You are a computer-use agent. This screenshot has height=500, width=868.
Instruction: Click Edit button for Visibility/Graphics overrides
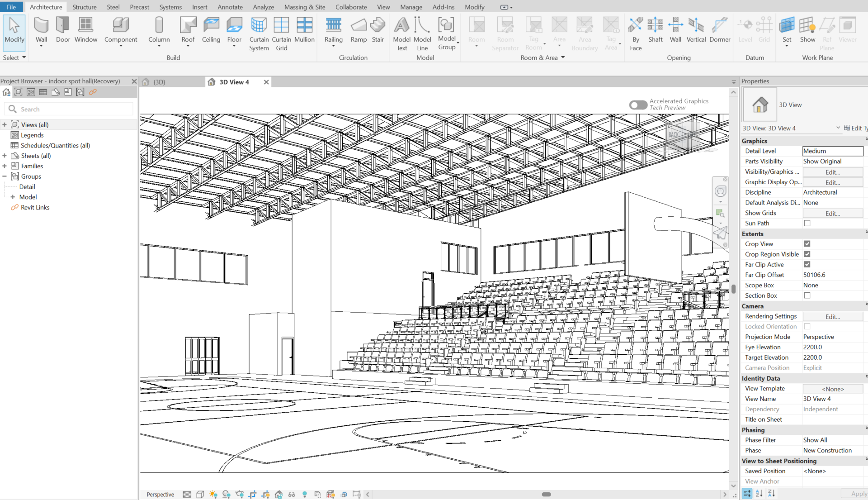tap(832, 172)
